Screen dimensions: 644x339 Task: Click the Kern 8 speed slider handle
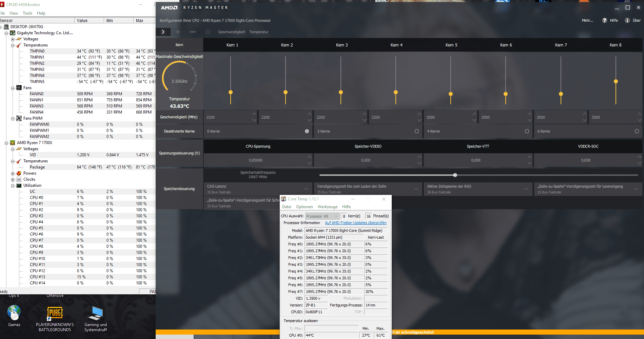616,81
